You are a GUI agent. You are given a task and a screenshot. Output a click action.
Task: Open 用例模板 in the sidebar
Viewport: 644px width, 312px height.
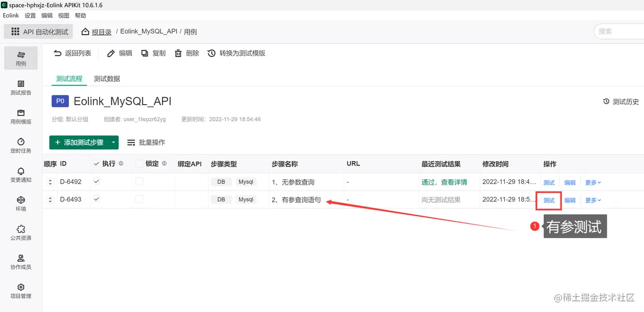click(x=21, y=117)
